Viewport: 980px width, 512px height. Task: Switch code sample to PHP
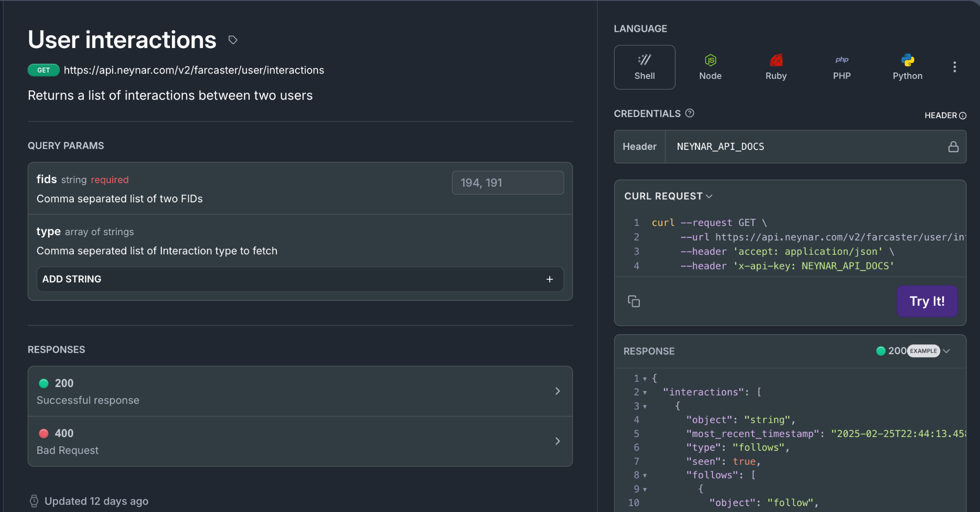point(841,67)
